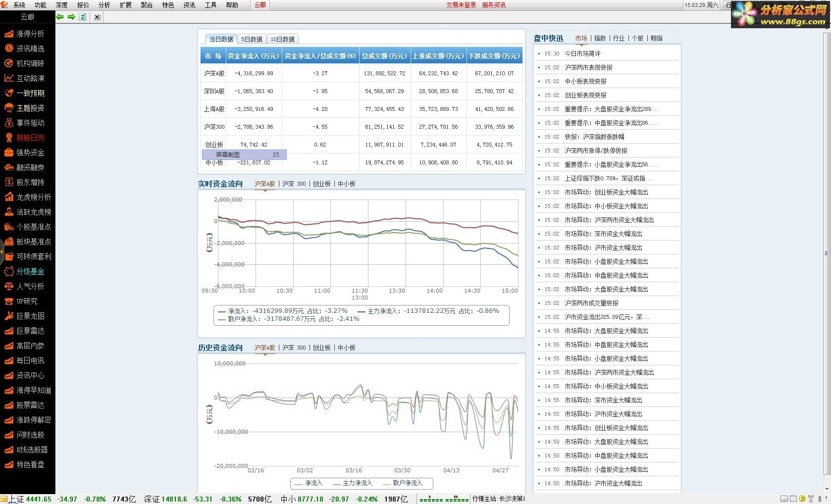Viewport: 831px width, 504px height.
Task: Click 上海A股 net inflow value -3,250,916.49
Action: click(254, 109)
